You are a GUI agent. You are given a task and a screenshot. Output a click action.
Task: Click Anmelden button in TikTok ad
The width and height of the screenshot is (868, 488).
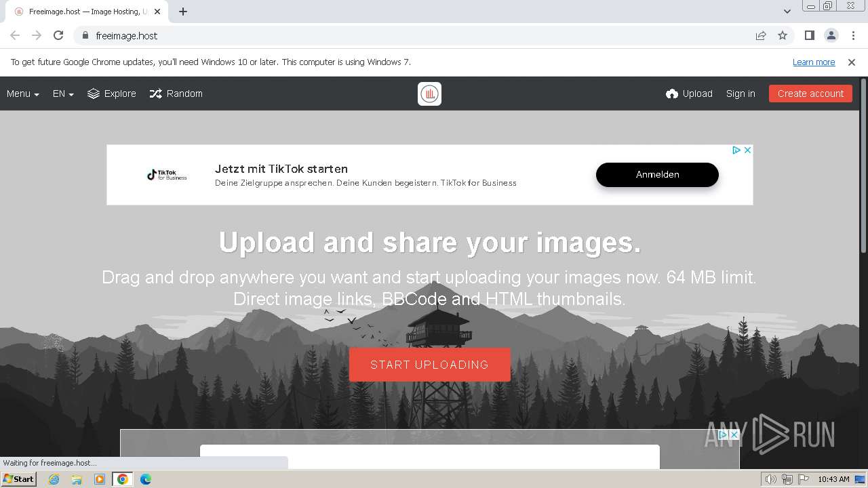(657, 174)
